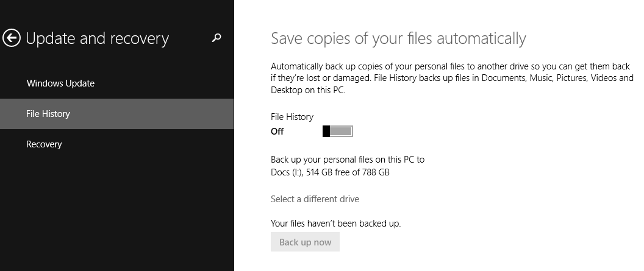The image size is (644, 271).
Task: Select File History in the sidebar
Action: [x=48, y=114]
